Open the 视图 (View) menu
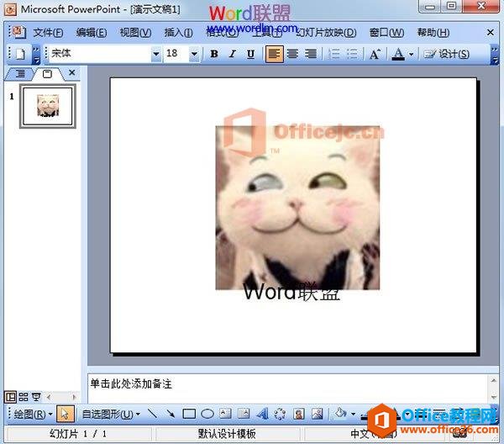The height and width of the screenshot is (444, 504). coord(134,33)
